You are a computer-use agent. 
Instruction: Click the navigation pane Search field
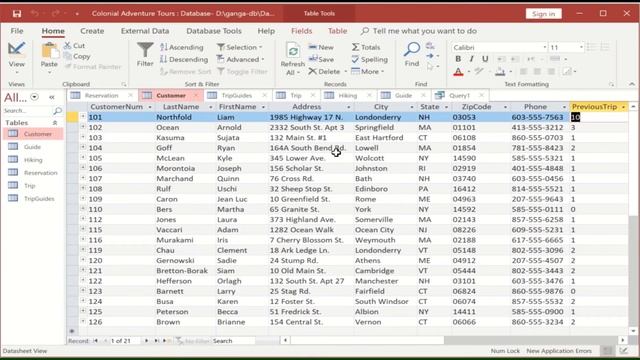pyautogui.click(x=27, y=111)
